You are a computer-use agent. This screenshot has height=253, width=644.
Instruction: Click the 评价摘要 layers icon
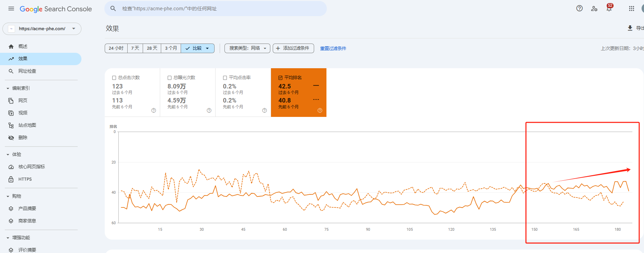tap(11, 250)
